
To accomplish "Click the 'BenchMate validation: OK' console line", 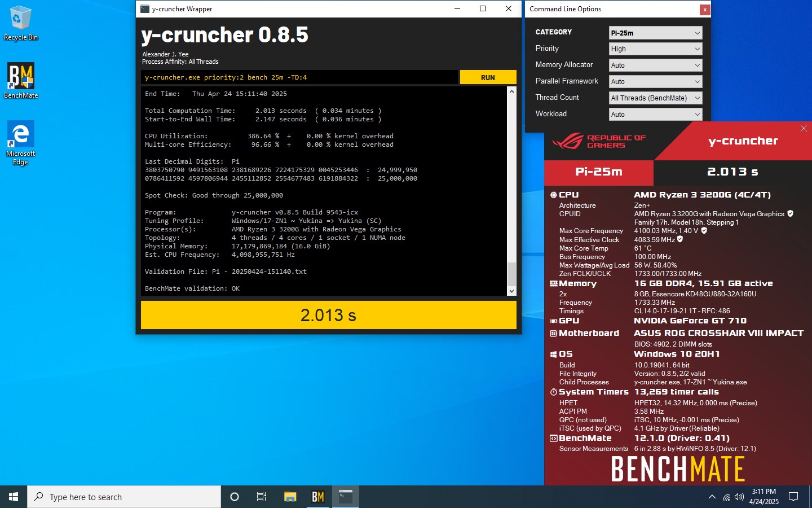I will tap(192, 288).
